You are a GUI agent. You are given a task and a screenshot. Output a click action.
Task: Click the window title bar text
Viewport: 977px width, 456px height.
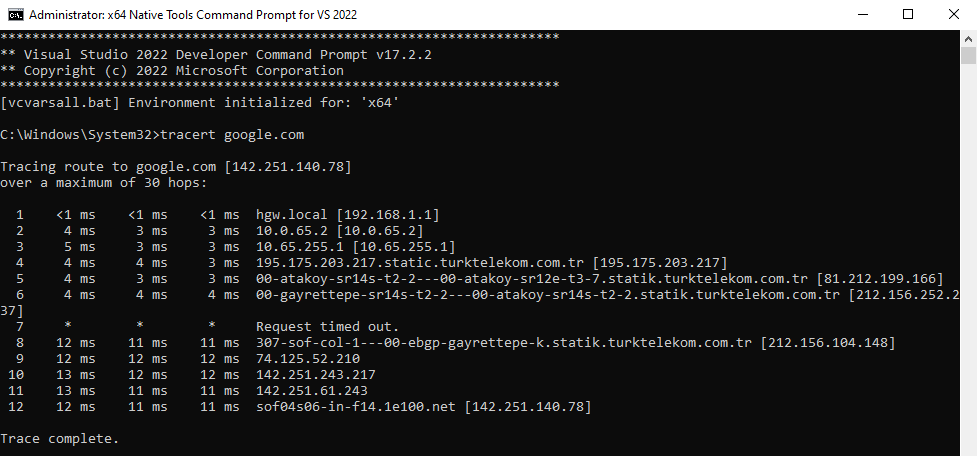click(x=193, y=14)
